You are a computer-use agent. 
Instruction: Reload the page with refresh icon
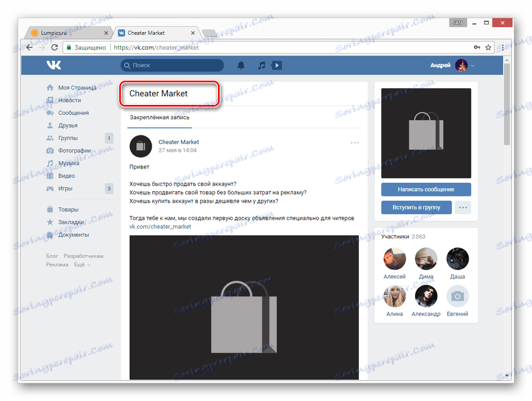[x=54, y=48]
